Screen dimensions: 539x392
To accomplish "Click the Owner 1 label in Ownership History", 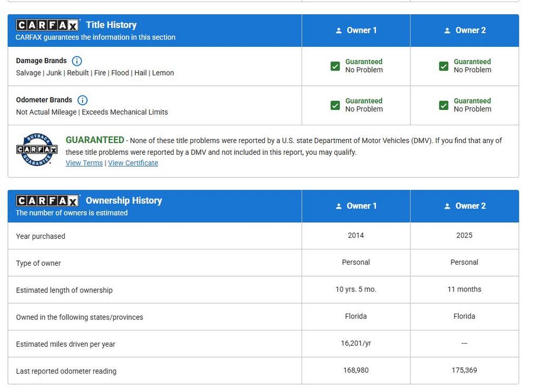I will click(362, 206).
